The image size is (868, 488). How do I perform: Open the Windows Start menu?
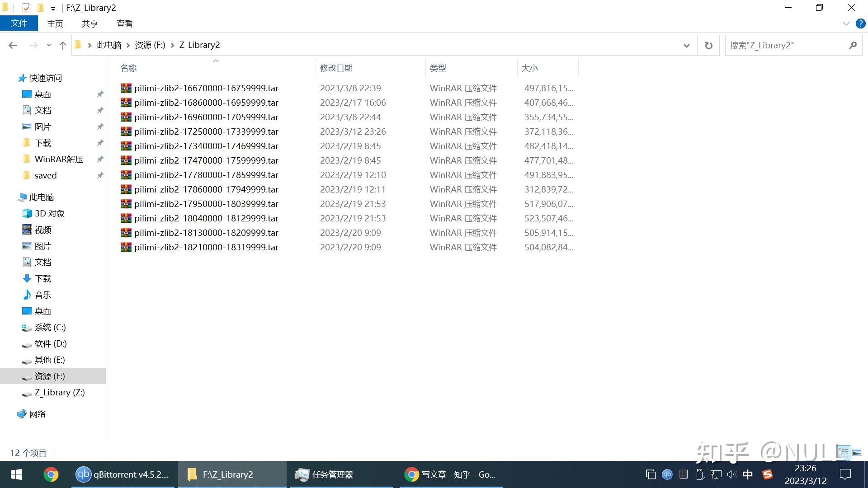click(16, 474)
